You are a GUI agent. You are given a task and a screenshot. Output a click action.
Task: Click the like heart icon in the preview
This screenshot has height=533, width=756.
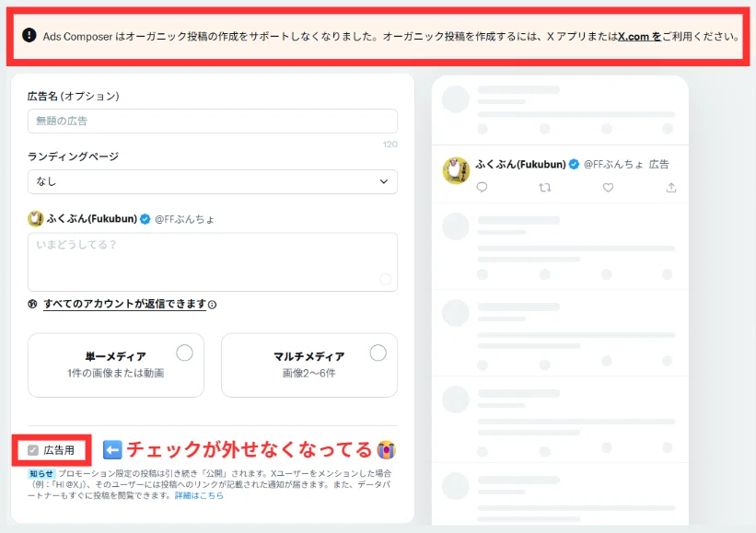(x=608, y=188)
